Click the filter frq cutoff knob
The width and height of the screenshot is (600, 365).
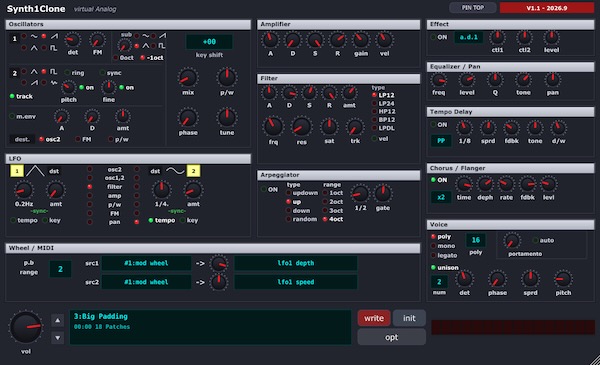tap(273, 127)
